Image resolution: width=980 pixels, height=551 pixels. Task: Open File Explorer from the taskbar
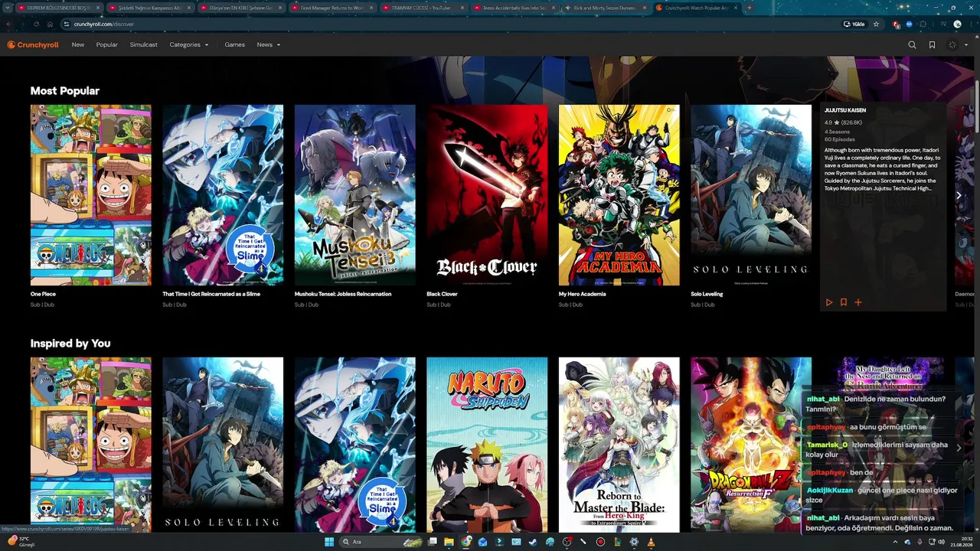[x=449, y=542]
